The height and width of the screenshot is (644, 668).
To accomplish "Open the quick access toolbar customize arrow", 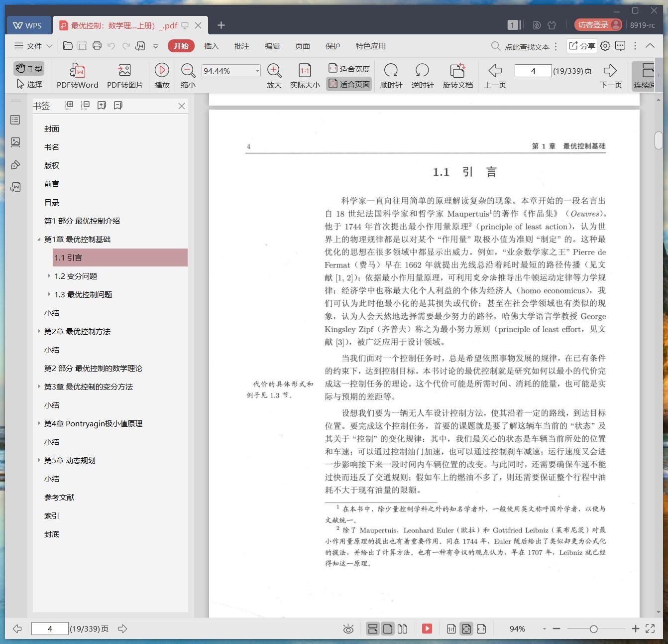I will pyautogui.click(x=155, y=46).
